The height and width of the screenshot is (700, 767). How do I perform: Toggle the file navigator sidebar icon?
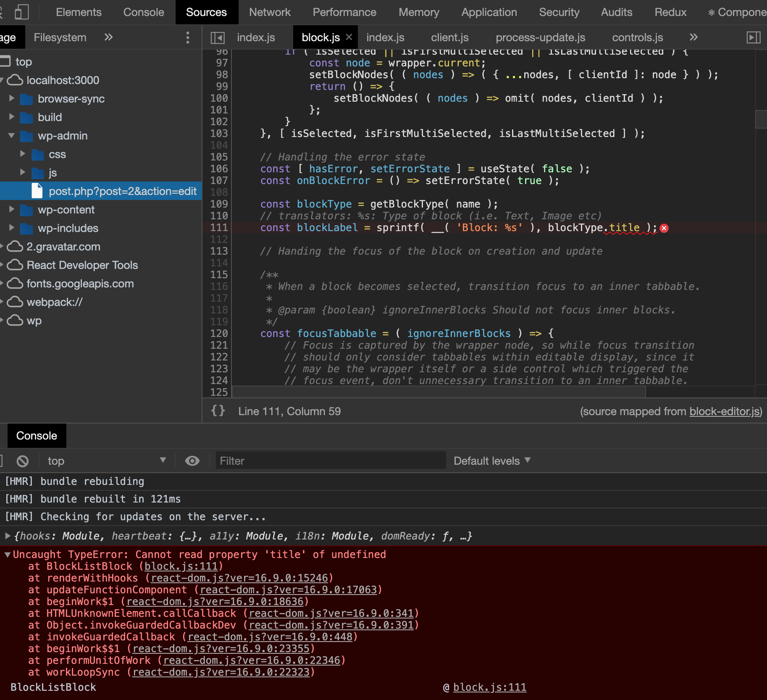click(218, 38)
